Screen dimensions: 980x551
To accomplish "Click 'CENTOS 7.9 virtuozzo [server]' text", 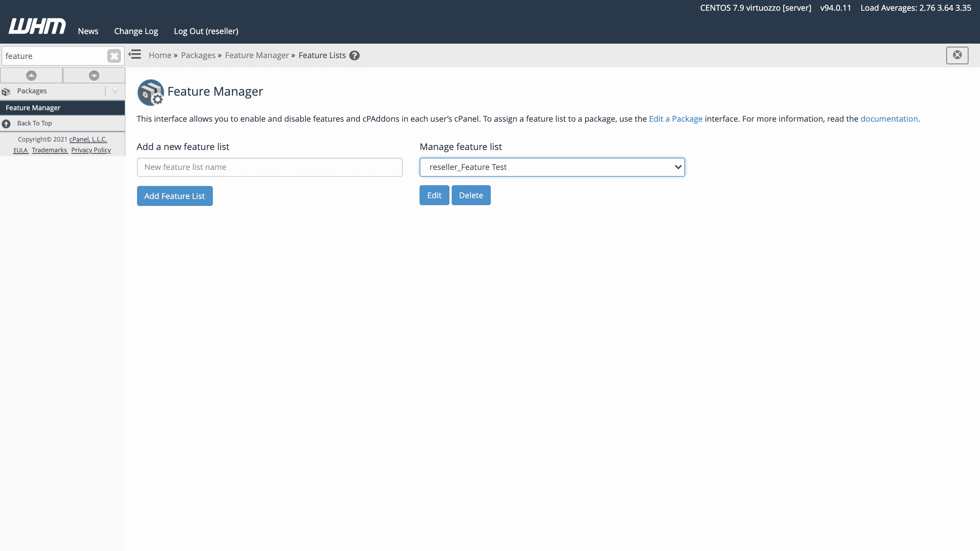I will (x=756, y=8).
